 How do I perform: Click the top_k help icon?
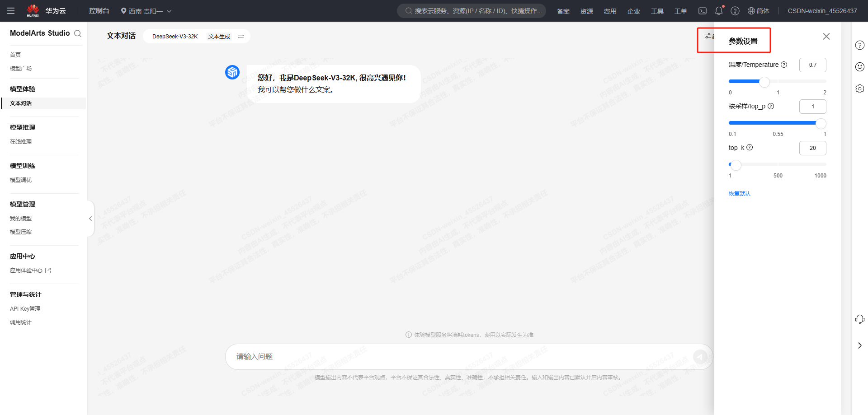coord(750,147)
